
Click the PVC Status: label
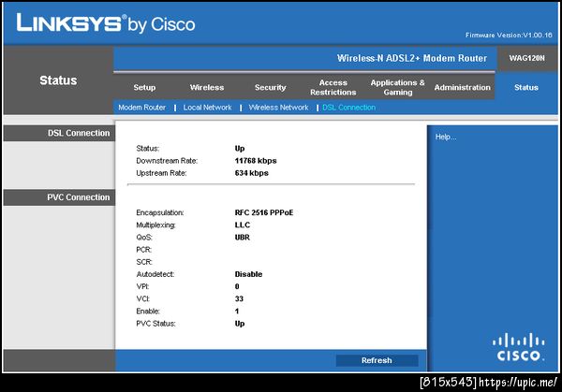[x=155, y=324]
